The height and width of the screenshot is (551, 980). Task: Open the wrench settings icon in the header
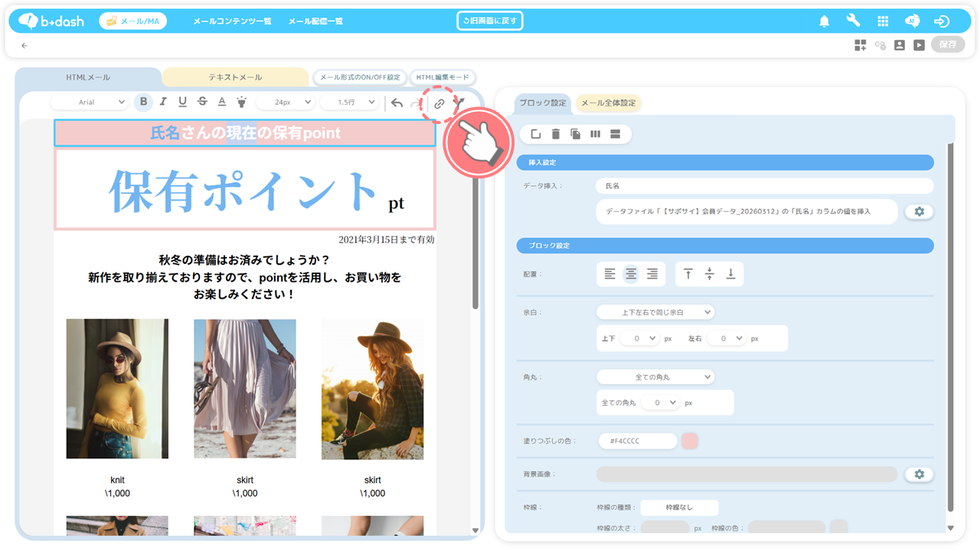coord(853,21)
